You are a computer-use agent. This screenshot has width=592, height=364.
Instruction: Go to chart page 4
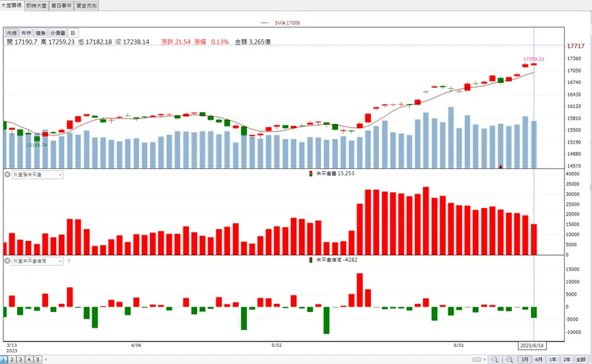29,359
